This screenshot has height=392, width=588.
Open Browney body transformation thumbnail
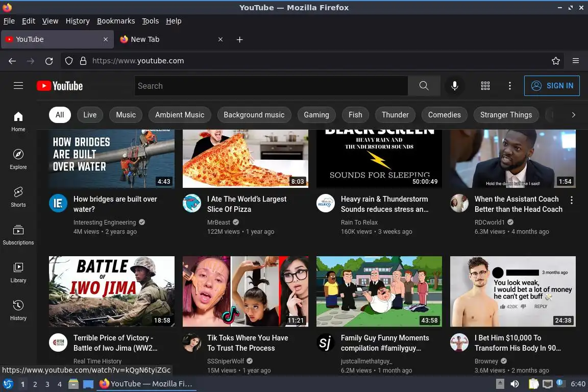[x=512, y=291]
